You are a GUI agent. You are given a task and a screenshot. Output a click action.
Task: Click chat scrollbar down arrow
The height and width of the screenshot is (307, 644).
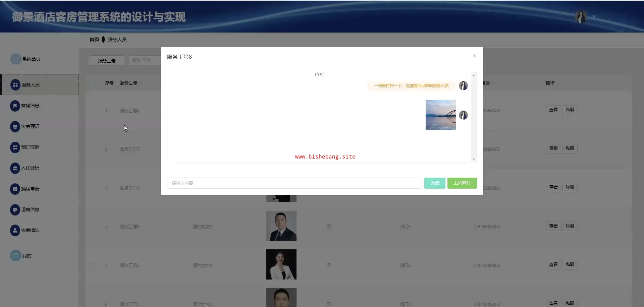(474, 159)
